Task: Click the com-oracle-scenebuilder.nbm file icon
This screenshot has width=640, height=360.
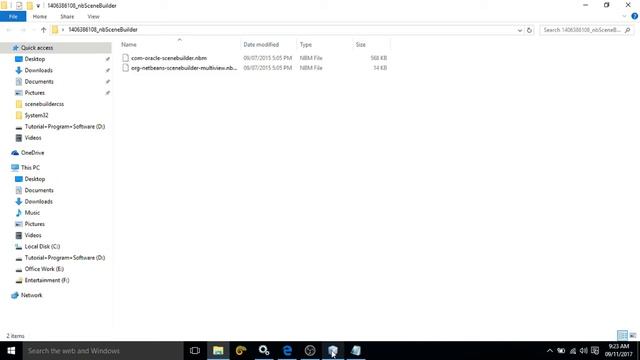Action: click(125, 58)
